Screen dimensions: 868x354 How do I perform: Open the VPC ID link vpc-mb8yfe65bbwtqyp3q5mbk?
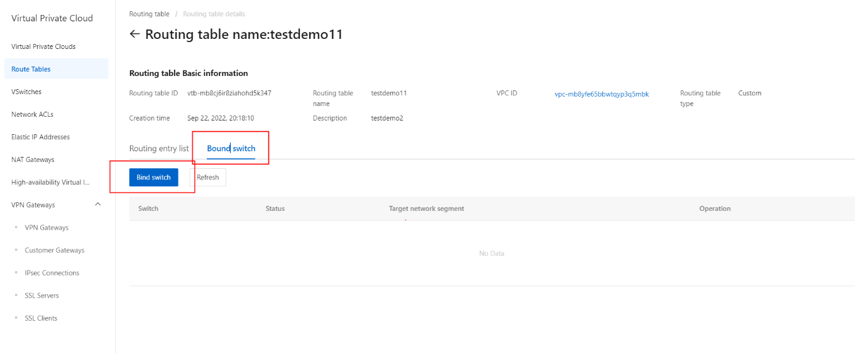pyautogui.click(x=602, y=94)
